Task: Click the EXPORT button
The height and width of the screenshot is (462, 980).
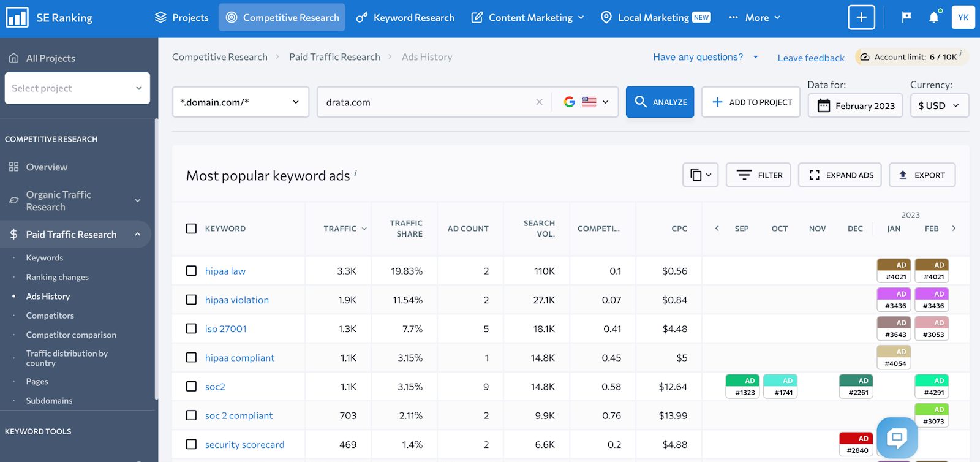Action: (x=922, y=175)
